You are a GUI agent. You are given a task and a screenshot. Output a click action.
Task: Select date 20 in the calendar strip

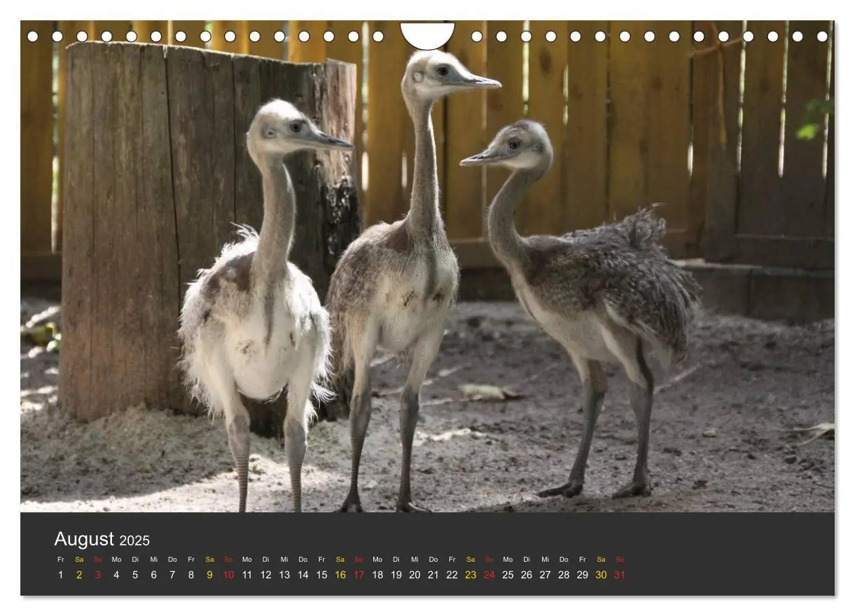[x=415, y=575]
